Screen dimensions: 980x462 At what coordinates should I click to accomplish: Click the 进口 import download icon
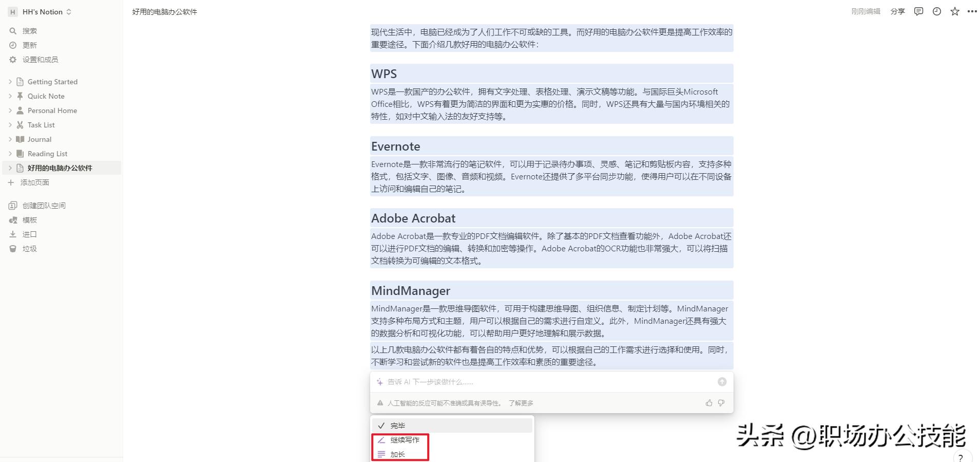(13, 234)
